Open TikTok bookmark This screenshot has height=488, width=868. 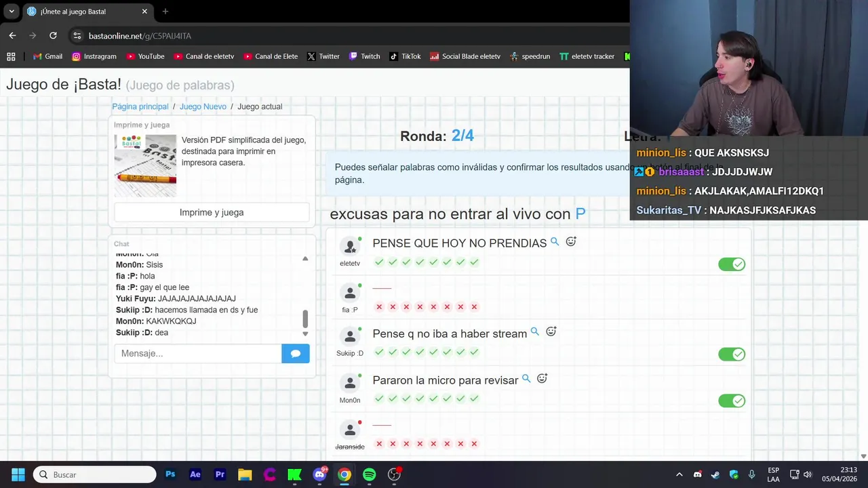(x=405, y=56)
